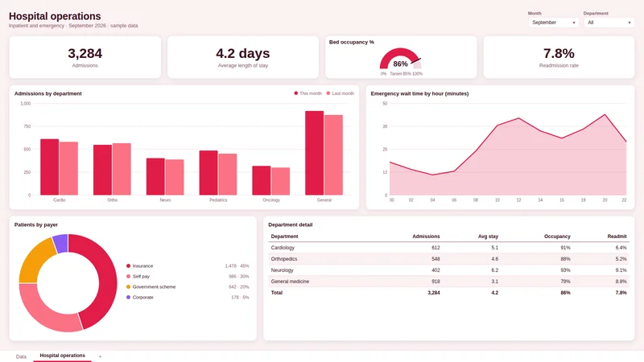The width and height of the screenshot is (644, 362).
Task: Add a new sheet with the plus button
Action: pyautogui.click(x=100, y=356)
